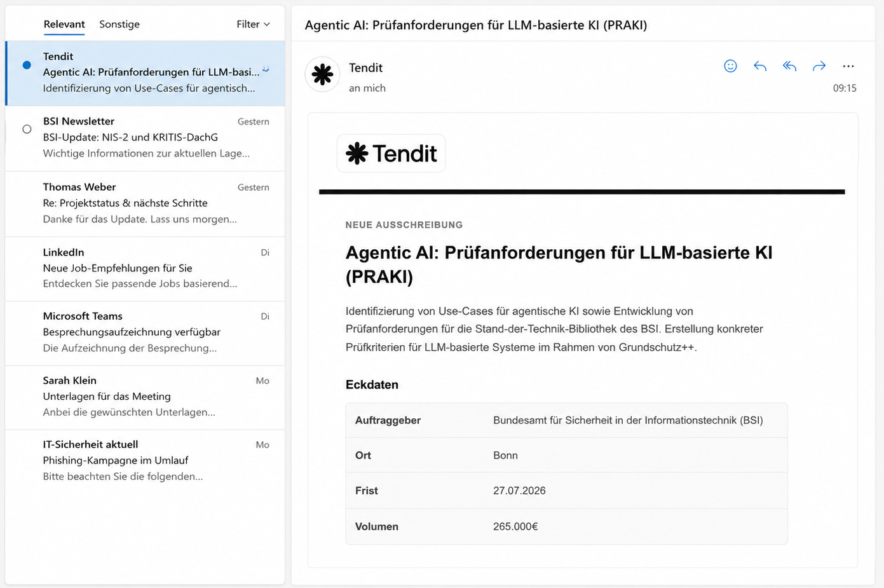The image size is (884, 588).
Task: Click the date 27.07.2026
Action: [519, 491]
